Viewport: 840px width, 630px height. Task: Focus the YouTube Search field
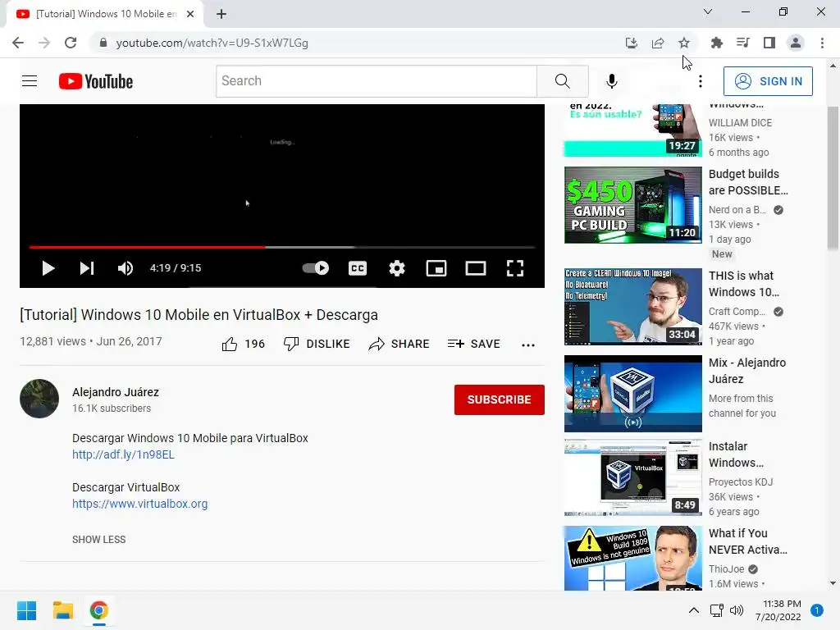376,81
